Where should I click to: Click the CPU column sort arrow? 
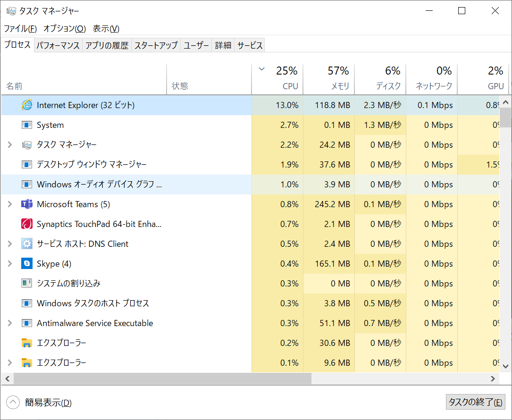[x=261, y=69]
